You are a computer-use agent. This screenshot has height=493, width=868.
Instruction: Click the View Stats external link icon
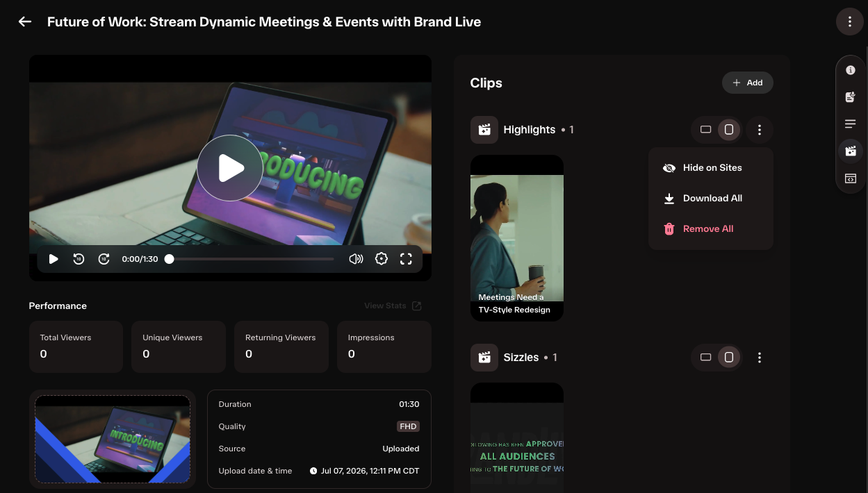[x=417, y=306]
